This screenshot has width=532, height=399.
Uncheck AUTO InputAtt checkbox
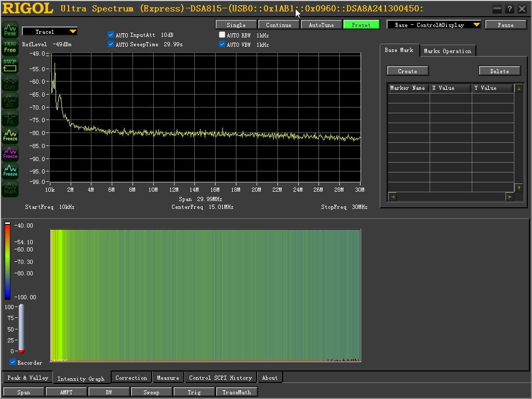[111, 35]
